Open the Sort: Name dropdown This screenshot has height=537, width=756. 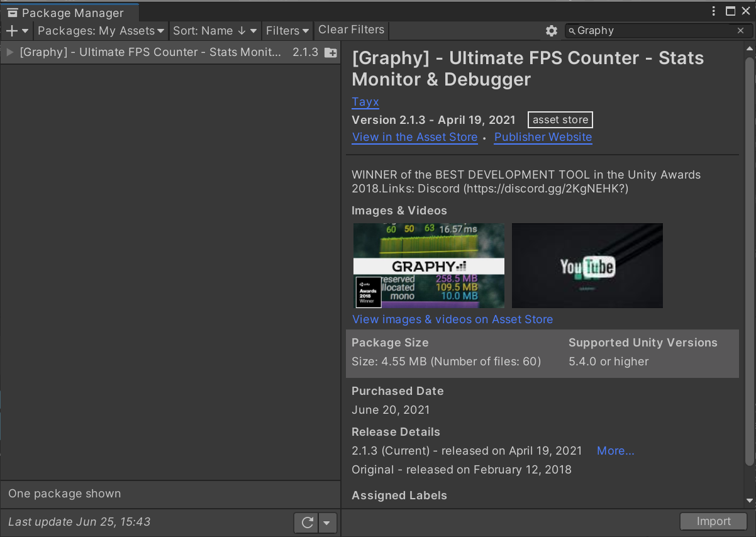[215, 30]
